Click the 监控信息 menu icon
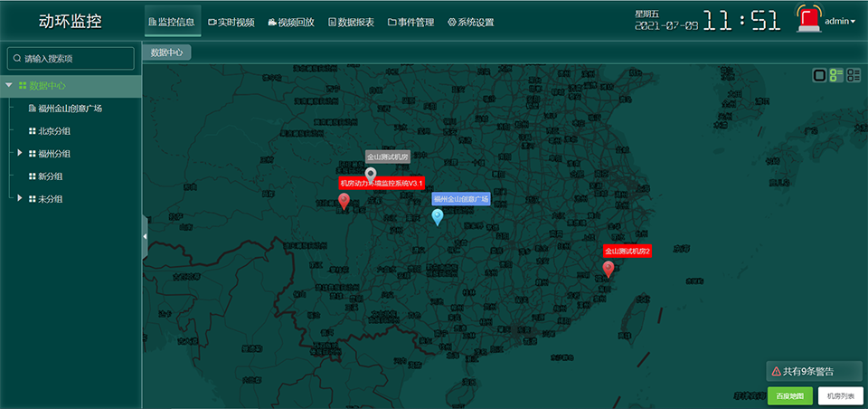Viewport: 868px width, 409px height. point(152,22)
